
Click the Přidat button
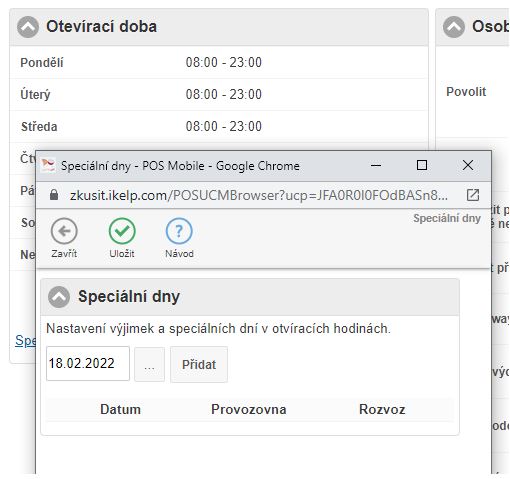199,364
